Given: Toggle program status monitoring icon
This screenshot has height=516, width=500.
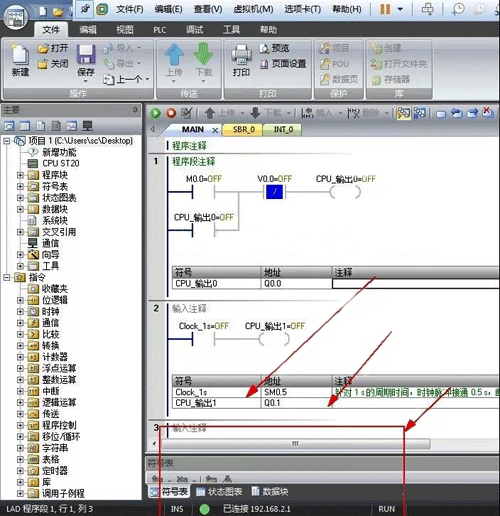Looking at the screenshot, I should click(404, 113).
